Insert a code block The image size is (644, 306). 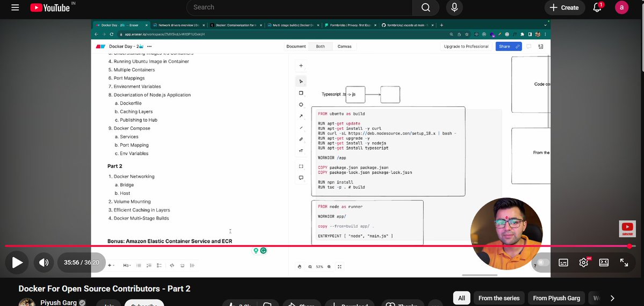point(172,265)
